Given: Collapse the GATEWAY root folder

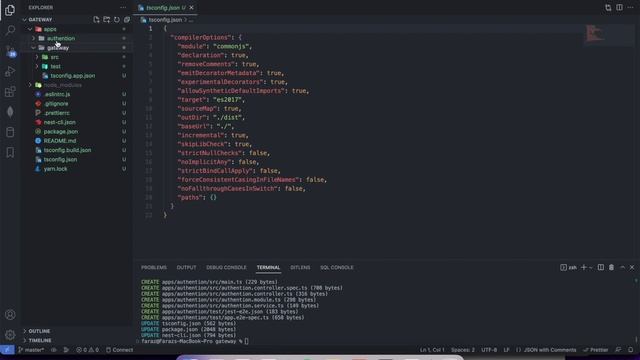Looking at the screenshot, I should (40, 19).
